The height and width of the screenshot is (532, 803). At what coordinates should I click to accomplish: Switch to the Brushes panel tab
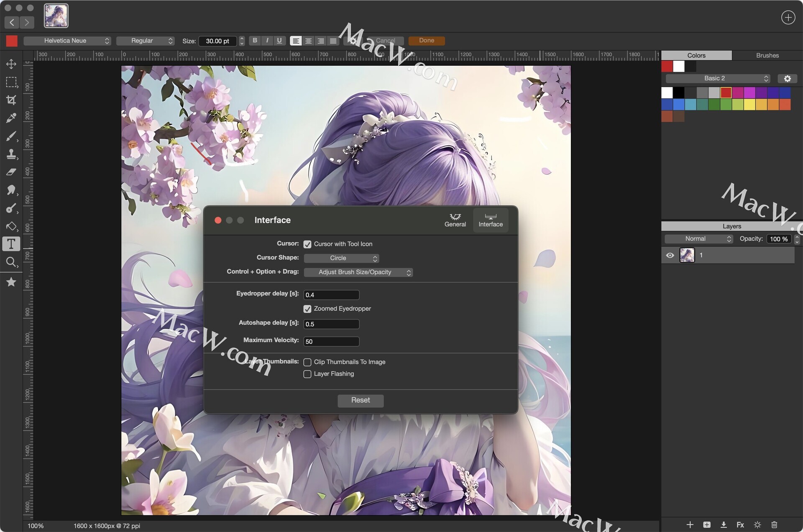pyautogui.click(x=767, y=55)
